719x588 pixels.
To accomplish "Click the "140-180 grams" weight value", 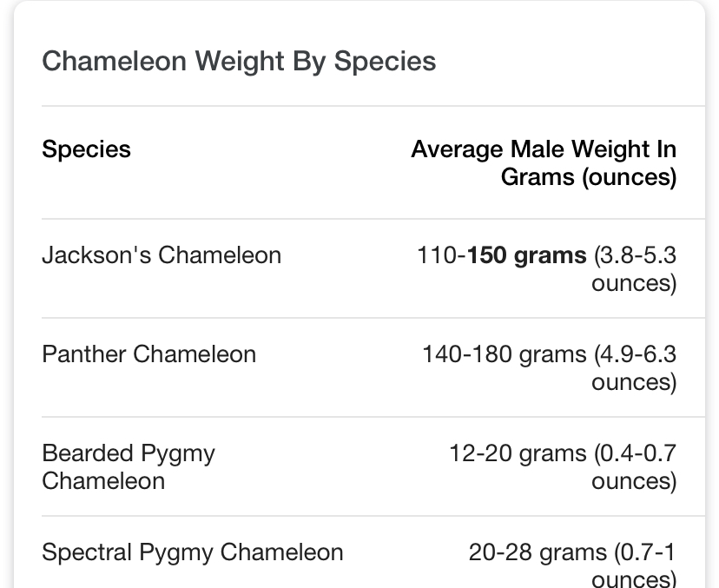I will [x=505, y=354].
